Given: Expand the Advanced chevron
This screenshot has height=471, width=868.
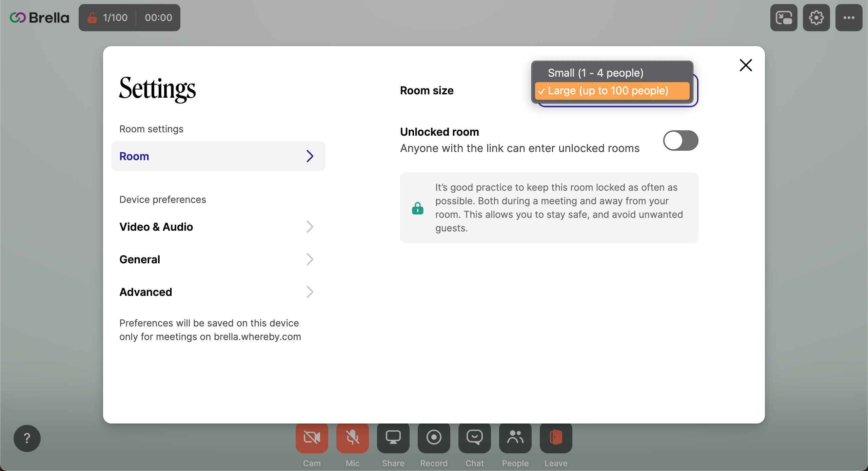Looking at the screenshot, I should pyautogui.click(x=310, y=292).
